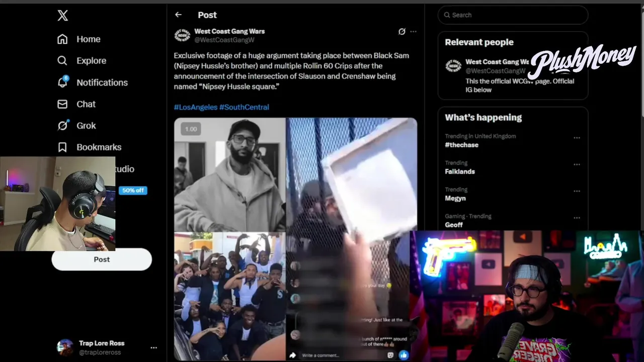Screen dimensions: 644x362
Task: Open the Notifications bell icon
Action: pos(62,82)
